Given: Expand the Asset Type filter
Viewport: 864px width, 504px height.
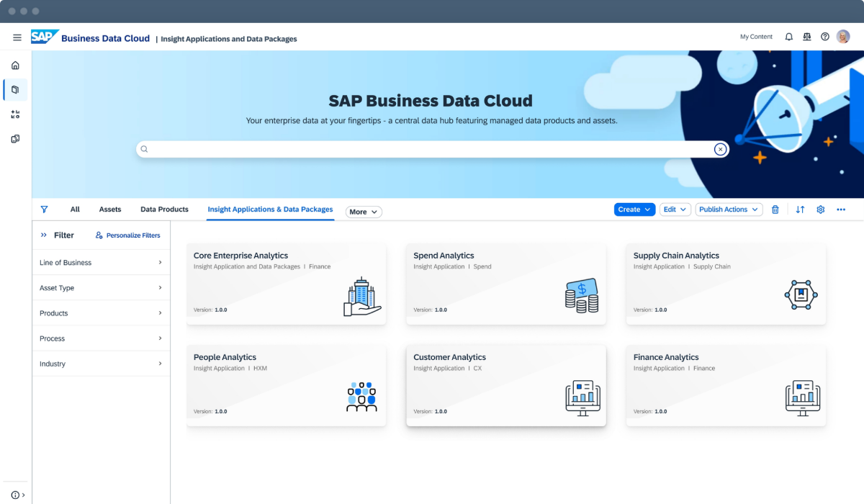Looking at the screenshot, I should pyautogui.click(x=101, y=288).
